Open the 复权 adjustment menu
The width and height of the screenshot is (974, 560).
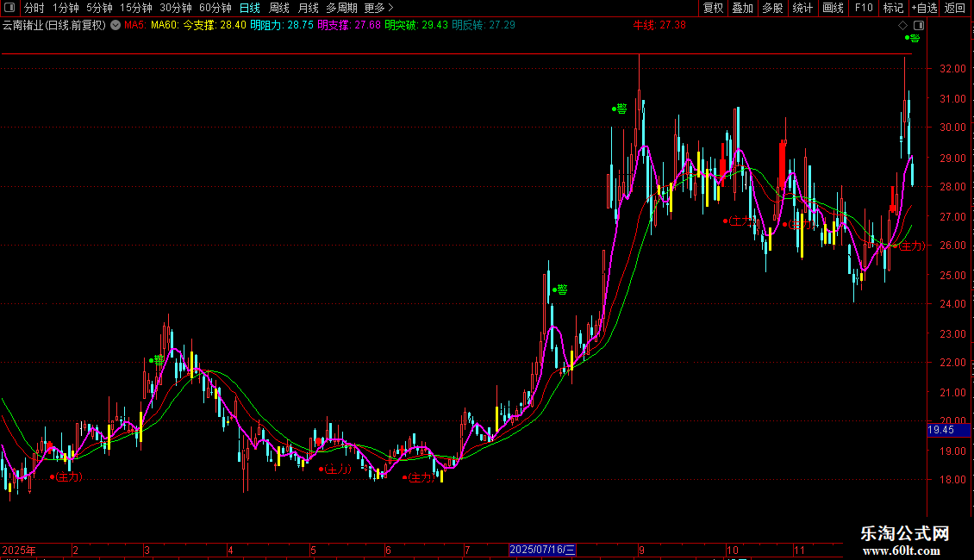tap(713, 8)
